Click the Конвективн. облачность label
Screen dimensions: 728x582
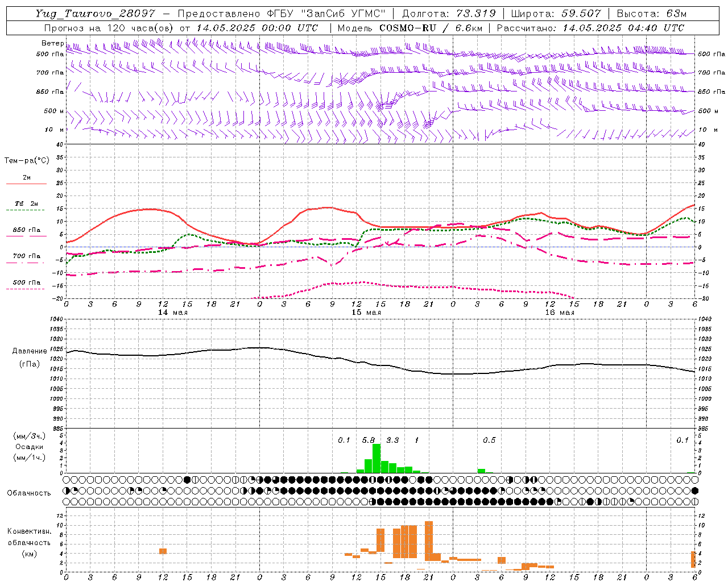(x=29, y=537)
